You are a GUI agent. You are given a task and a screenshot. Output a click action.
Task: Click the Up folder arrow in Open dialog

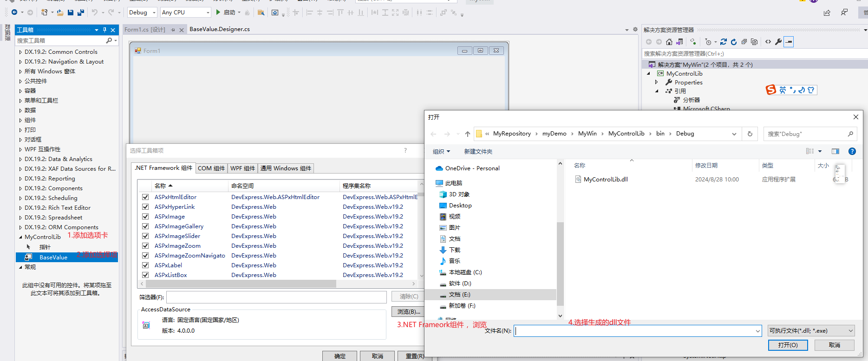coord(468,134)
